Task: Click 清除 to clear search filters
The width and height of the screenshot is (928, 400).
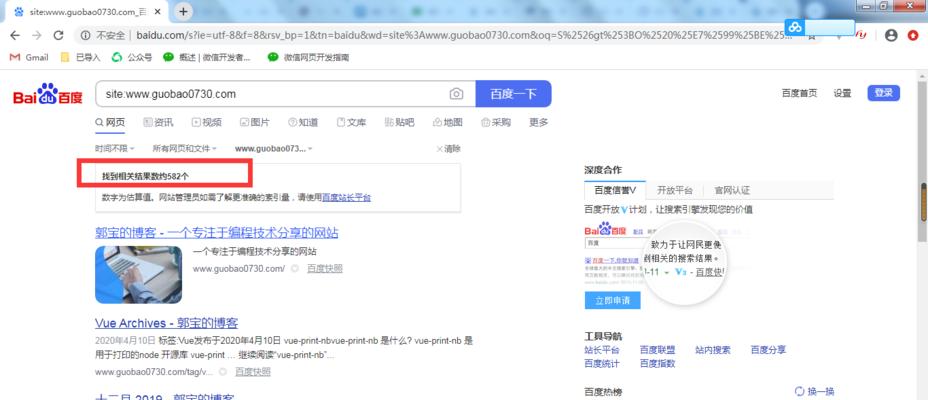Action: 449,149
